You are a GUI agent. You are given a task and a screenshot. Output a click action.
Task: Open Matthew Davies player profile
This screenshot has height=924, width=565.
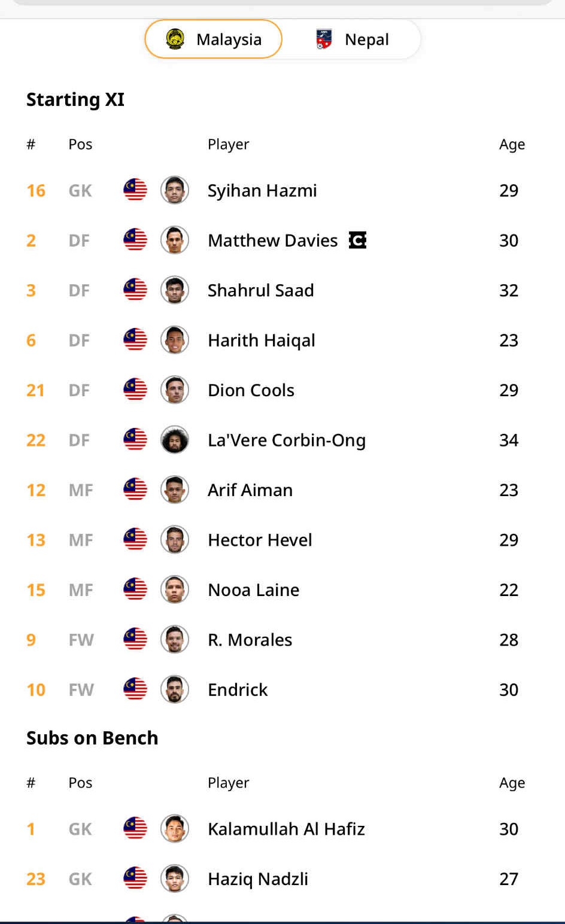[272, 241]
